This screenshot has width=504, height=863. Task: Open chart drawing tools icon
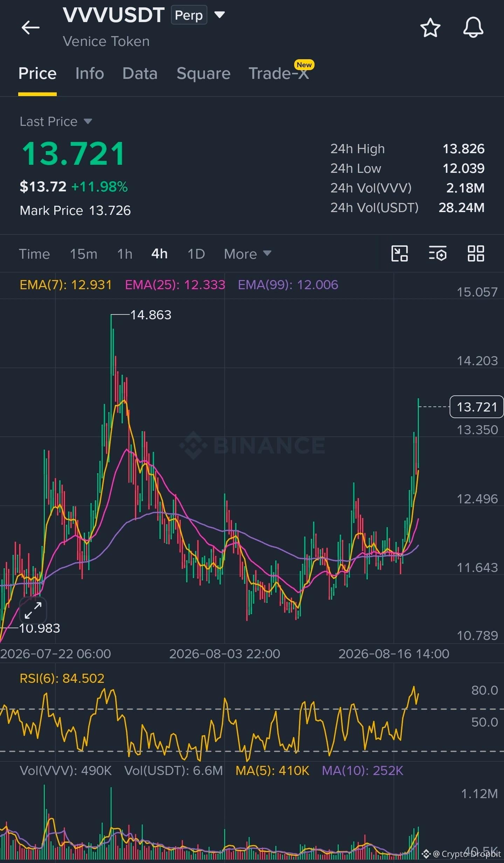pos(400,253)
